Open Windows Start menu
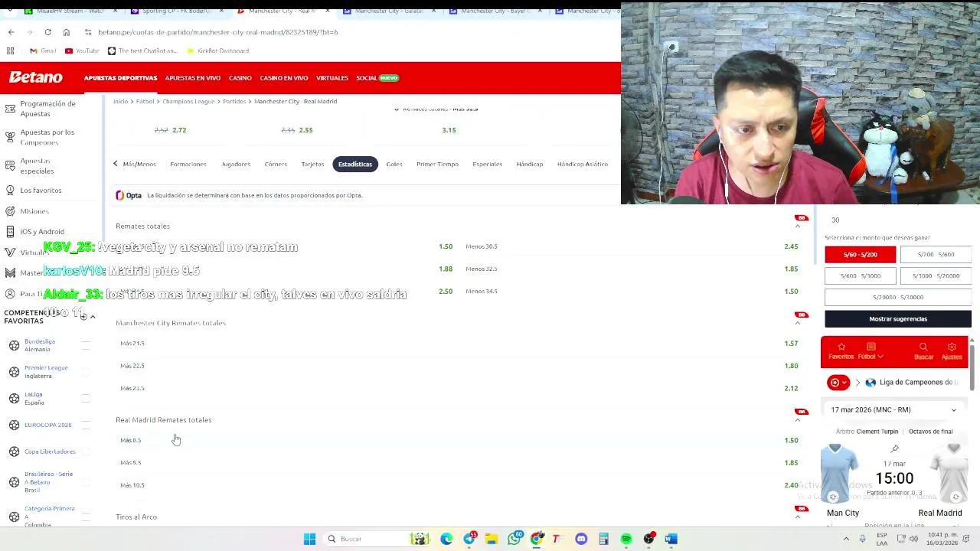The width and height of the screenshot is (980, 551). click(x=309, y=539)
